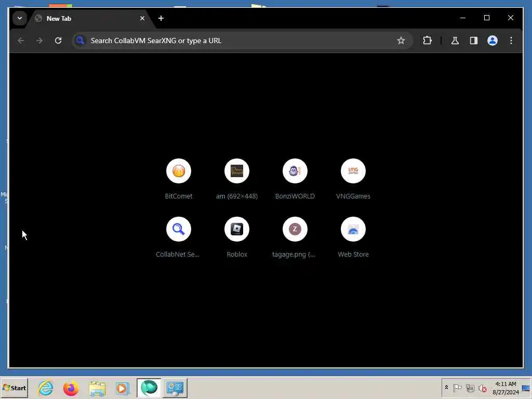Select the New Tab tab
532x399 pixels.
coord(90,19)
